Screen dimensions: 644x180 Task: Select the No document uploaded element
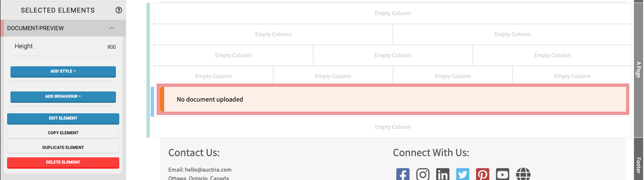tap(395, 99)
